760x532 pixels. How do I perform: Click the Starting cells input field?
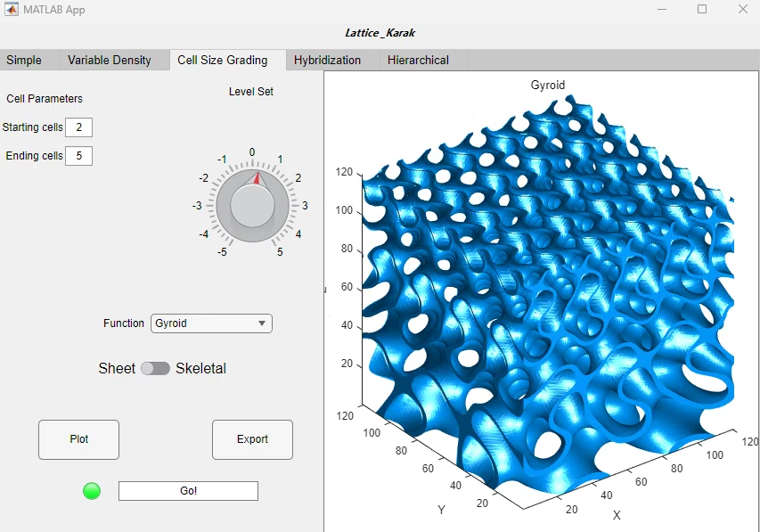coord(79,127)
